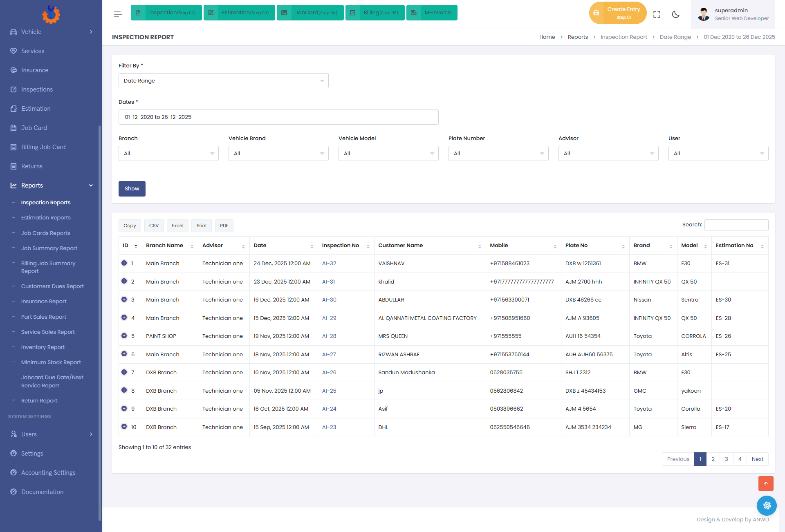Viewport: 785px width, 532px height.
Task: Click the gear logo in the sidebar
Action: tap(51, 14)
